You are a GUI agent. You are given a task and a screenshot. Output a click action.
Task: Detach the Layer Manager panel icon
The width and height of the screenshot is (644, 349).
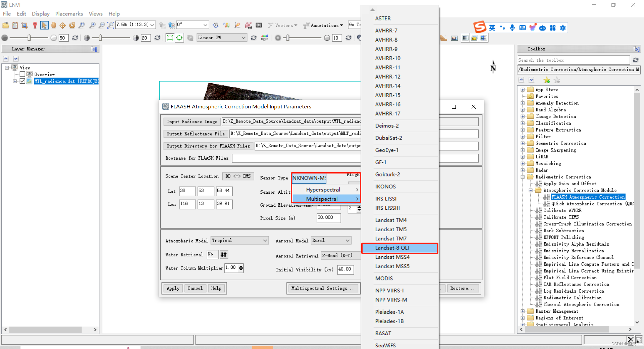coord(94,49)
